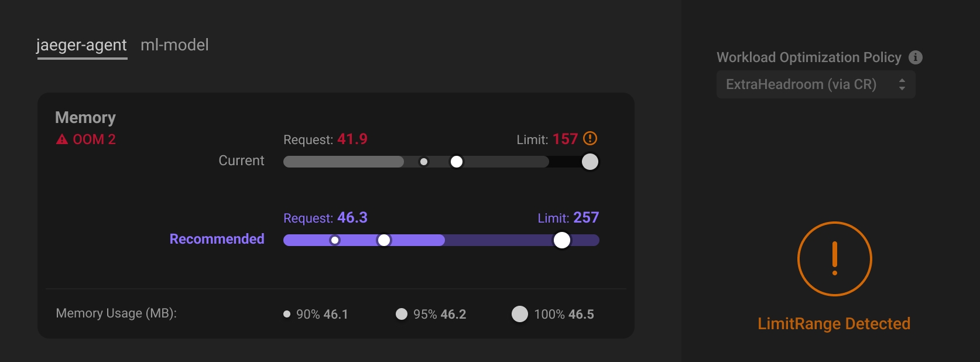Click the LimitRange Detected text
This screenshot has width=980, height=362.
pos(834,324)
